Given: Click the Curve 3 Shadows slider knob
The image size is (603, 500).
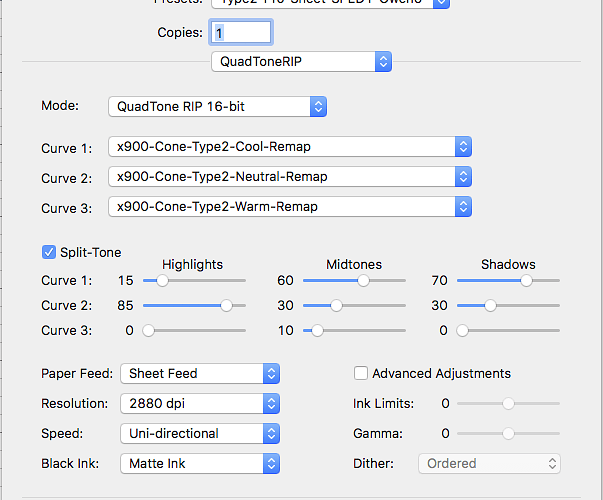Looking at the screenshot, I should coord(462,330).
